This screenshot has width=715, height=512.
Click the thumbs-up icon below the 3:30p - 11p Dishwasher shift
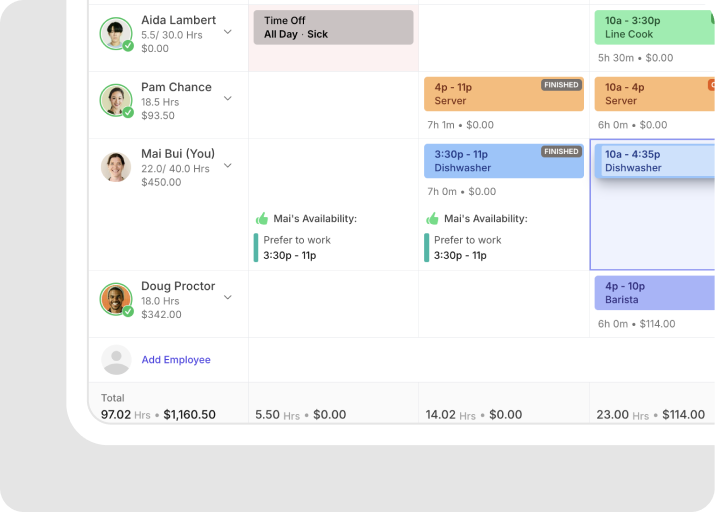tap(432, 219)
